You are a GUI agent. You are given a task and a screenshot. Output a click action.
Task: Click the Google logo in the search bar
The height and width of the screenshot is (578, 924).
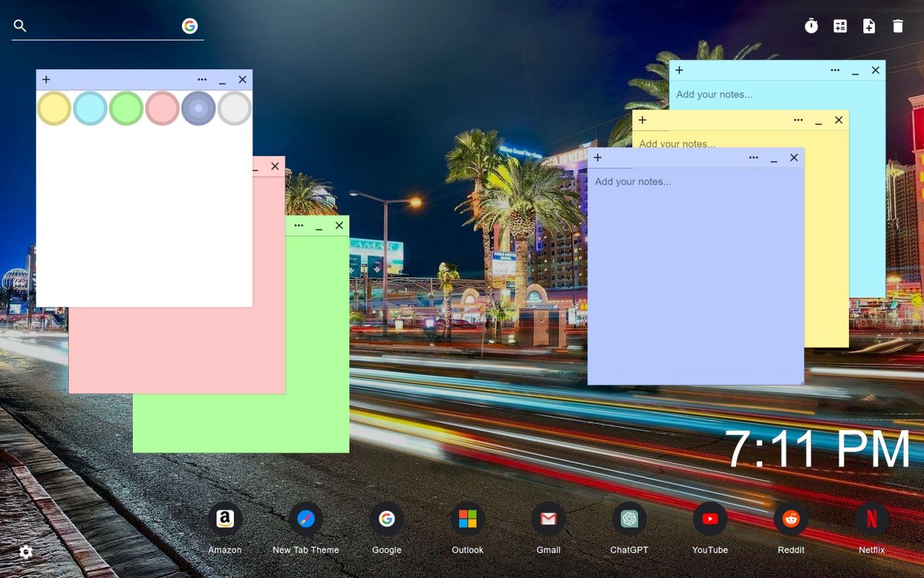(x=190, y=26)
